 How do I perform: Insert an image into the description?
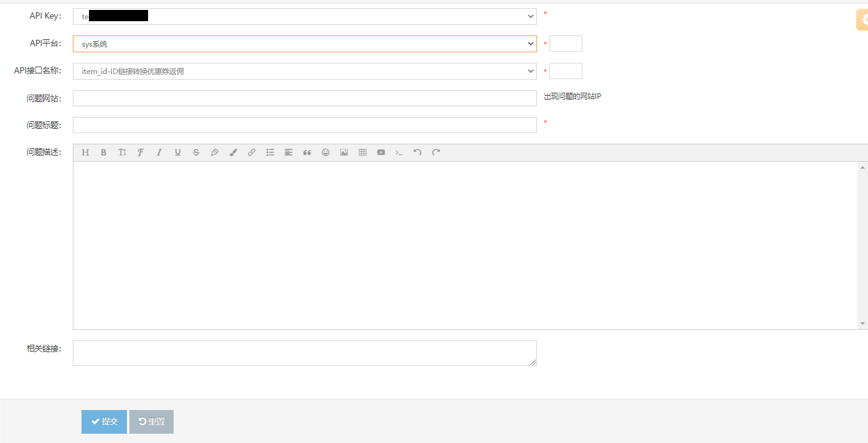click(344, 152)
